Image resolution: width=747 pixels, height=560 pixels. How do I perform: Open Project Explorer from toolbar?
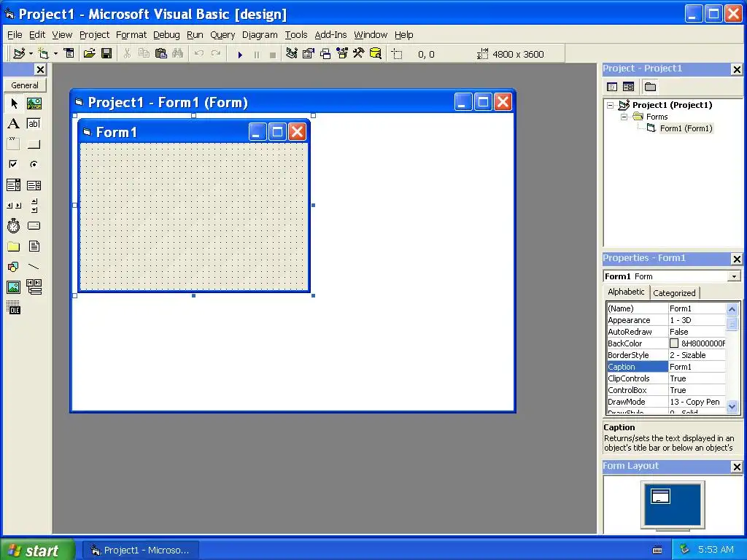click(x=292, y=53)
